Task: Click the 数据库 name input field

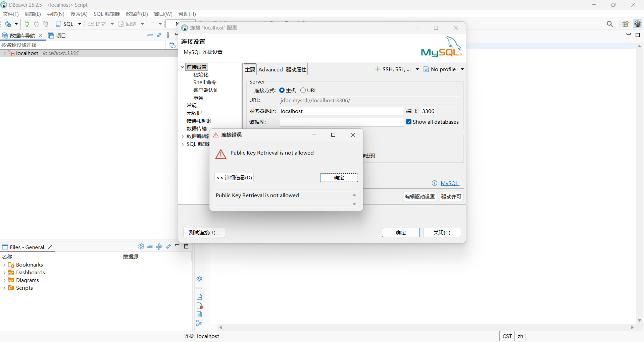Action: pyautogui.click(x=342, y=122)
